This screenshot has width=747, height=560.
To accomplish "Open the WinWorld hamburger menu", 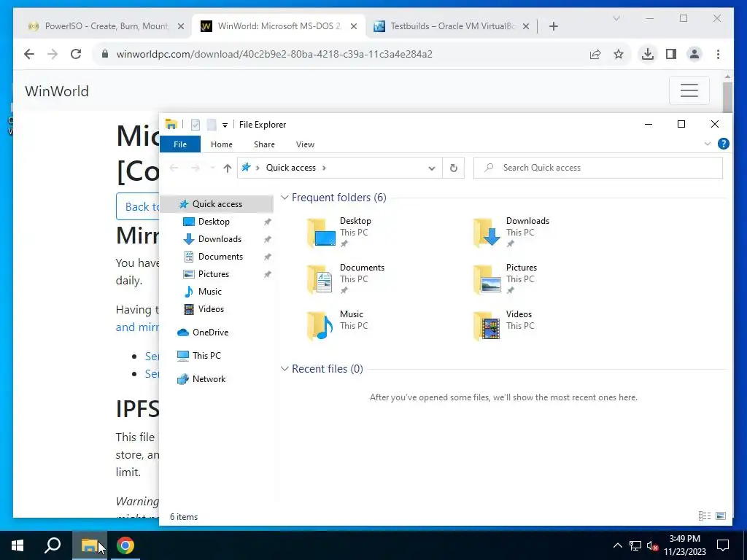I will pos(689,90).
